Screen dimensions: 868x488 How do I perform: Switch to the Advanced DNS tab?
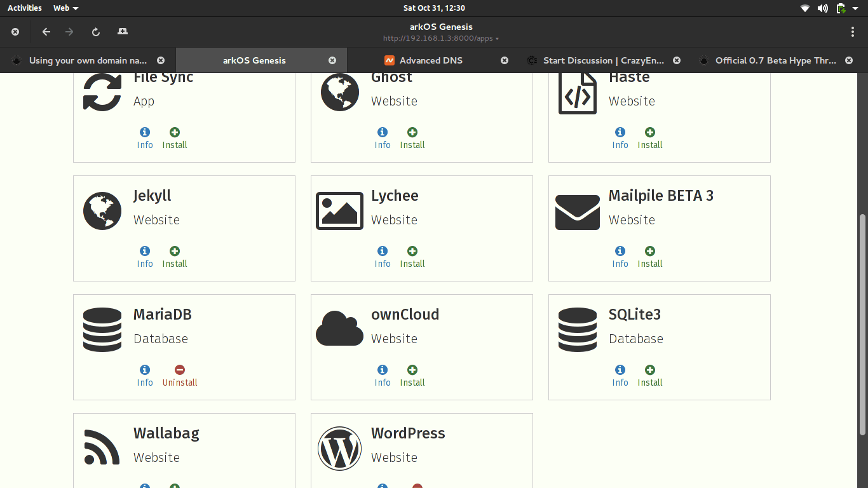click(431, 60)
